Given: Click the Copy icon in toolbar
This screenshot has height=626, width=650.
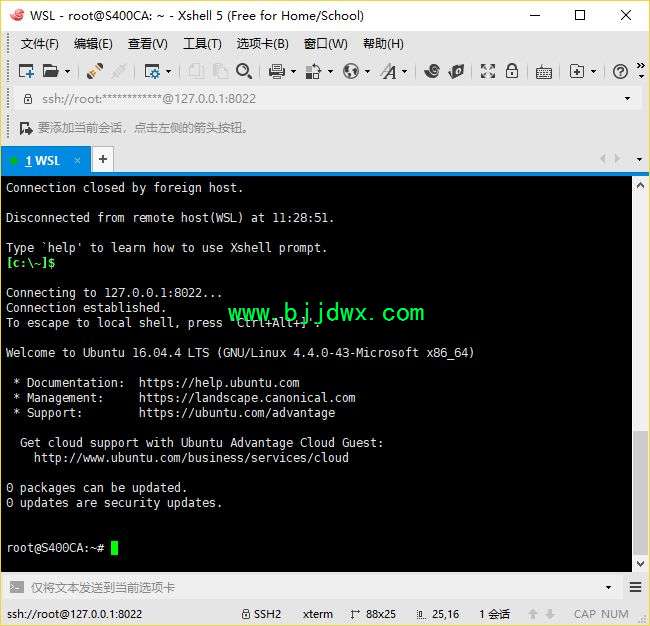Looking at the screenshot, I should (x=196, y=71).
